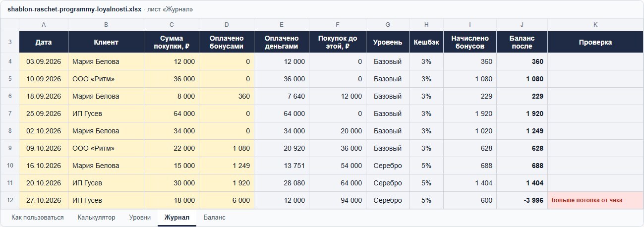Open the Уровни sheet tab

pos(140,218)
